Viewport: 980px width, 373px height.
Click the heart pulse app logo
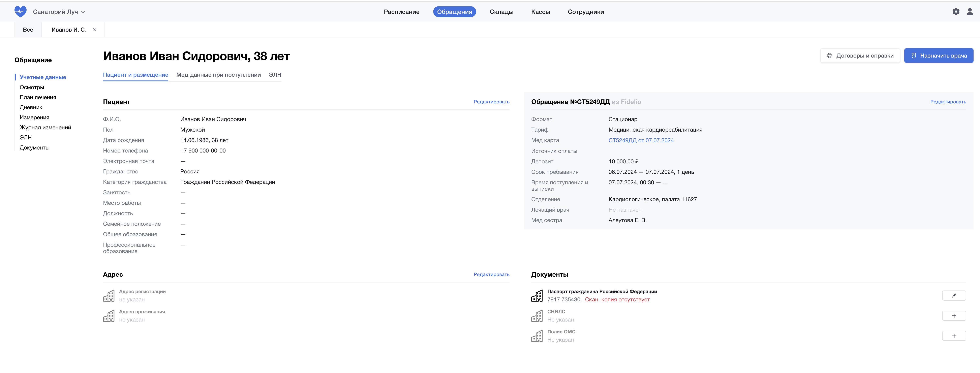tap(20, 12)
